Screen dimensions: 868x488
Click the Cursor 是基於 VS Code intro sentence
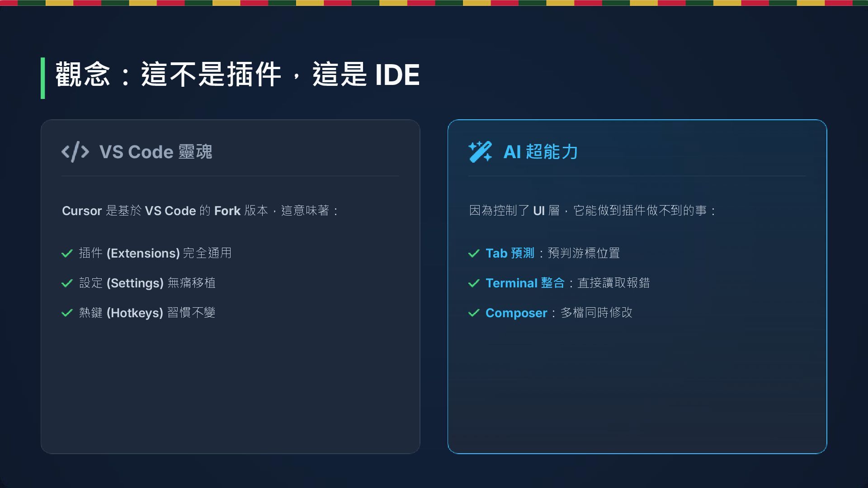[200, 211]
